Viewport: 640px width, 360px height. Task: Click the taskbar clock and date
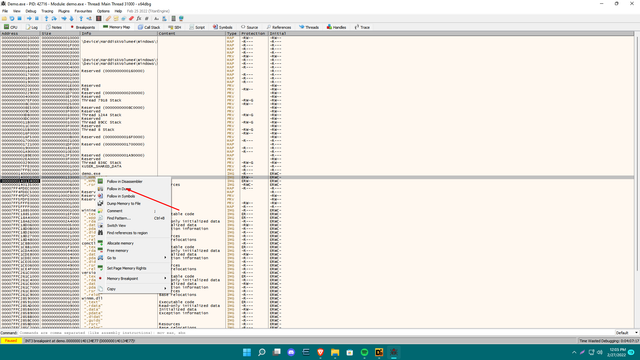[617, 352]
